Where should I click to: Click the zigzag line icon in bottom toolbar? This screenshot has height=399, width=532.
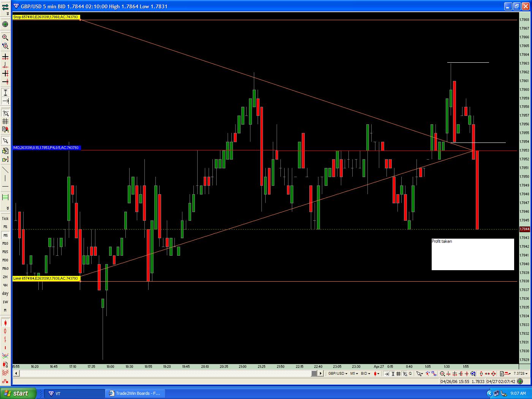point(427,374)
